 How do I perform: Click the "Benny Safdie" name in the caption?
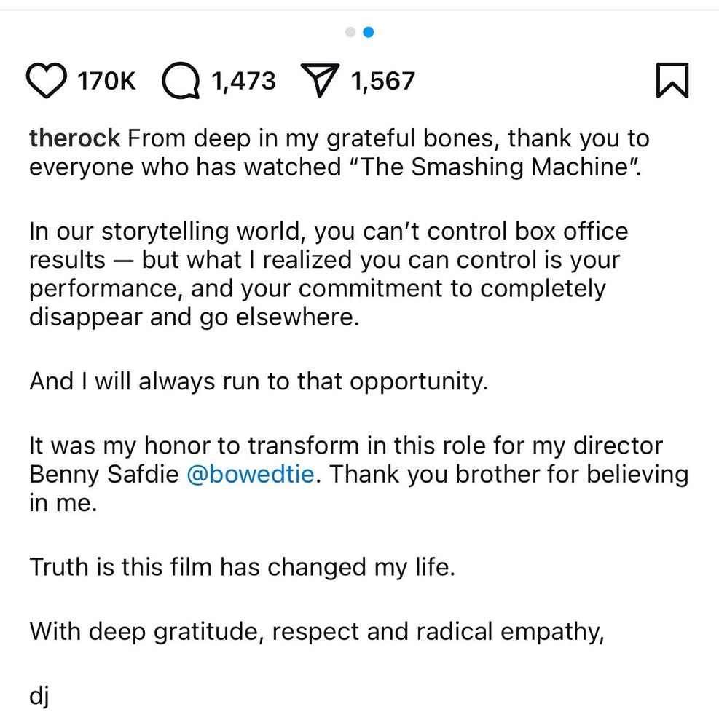[103, 475]
